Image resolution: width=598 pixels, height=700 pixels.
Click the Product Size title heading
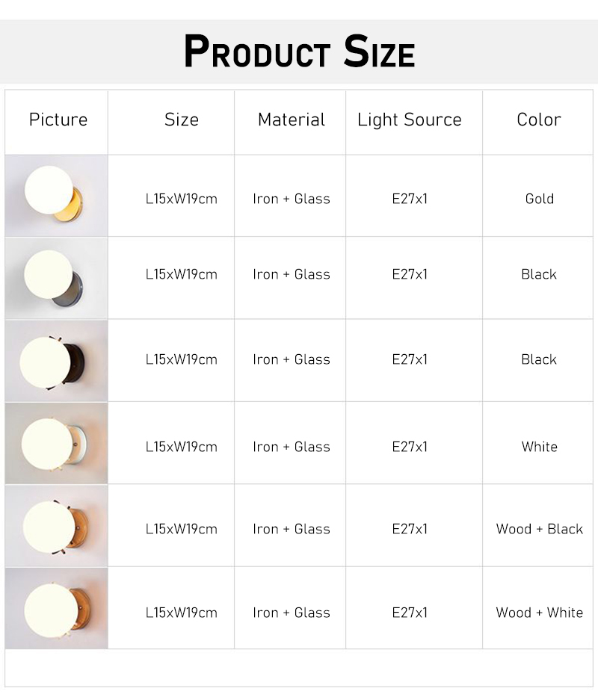pyautogui.click(x=299, y=52)
